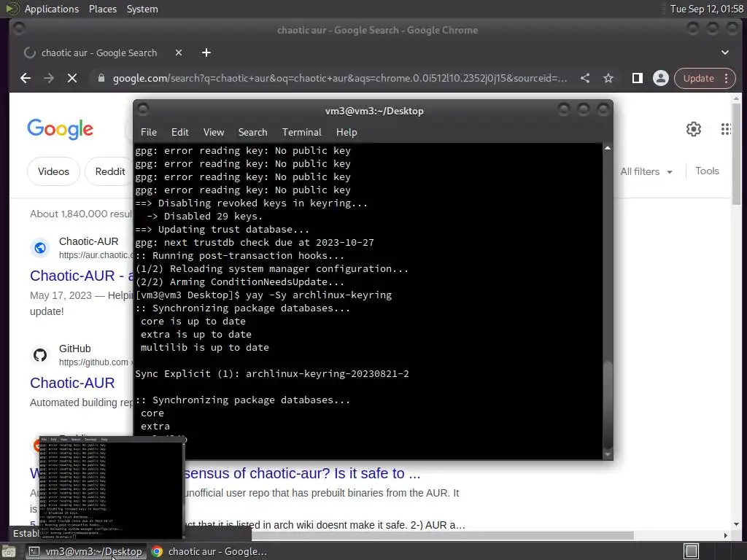
Task: Click the show desktop icon in the taskbar
Action: (9, 551)
